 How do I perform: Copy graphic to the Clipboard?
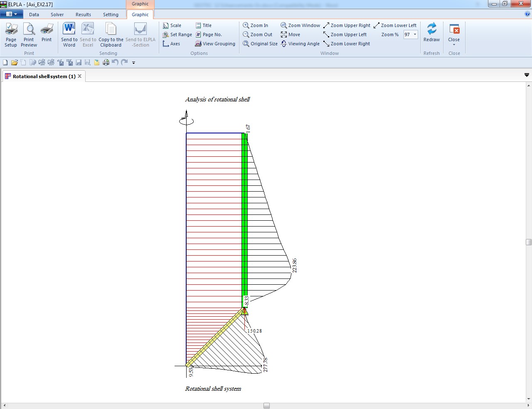[x=111, y=35]
